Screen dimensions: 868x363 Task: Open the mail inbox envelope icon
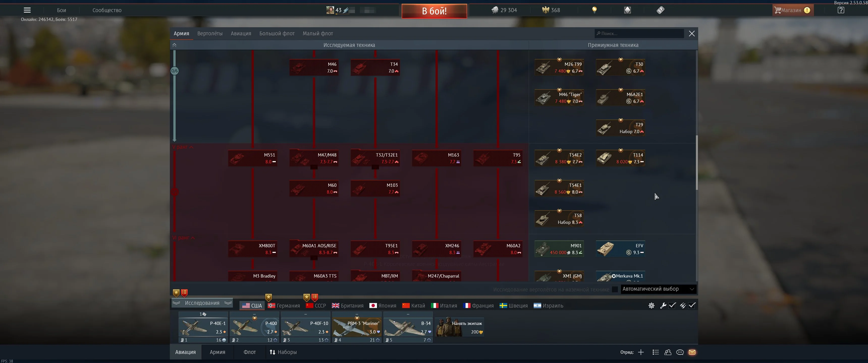(x=692, y=352)
